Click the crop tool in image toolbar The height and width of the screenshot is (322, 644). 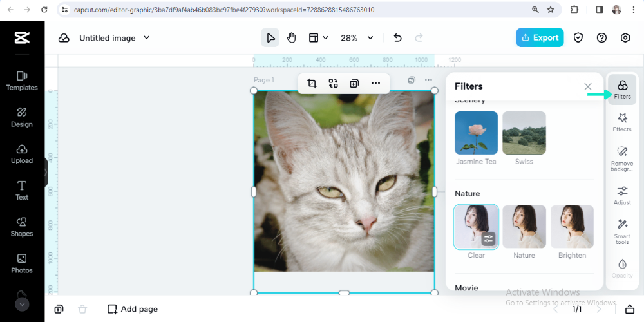[312, 83]
